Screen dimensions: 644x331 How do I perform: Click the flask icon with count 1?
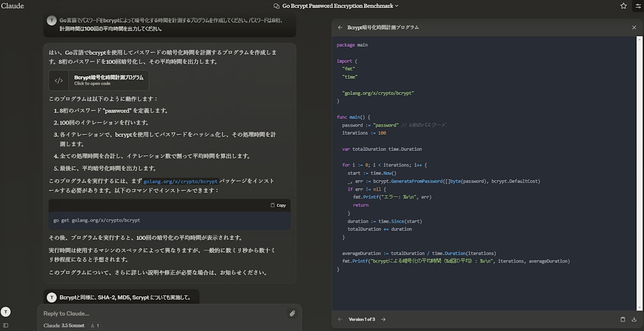click(94, 326)
